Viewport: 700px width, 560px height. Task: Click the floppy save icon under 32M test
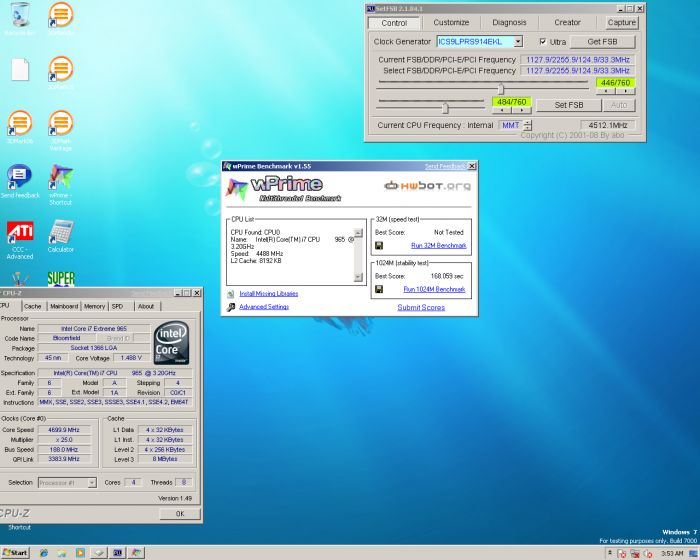coord(379,246)
